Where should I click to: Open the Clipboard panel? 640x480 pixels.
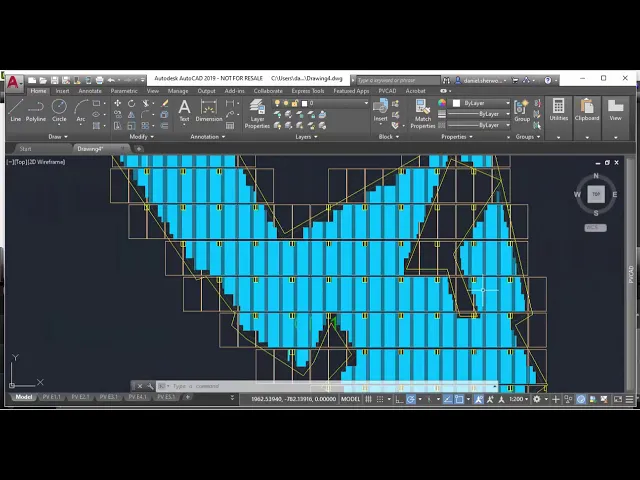[587, 118]
